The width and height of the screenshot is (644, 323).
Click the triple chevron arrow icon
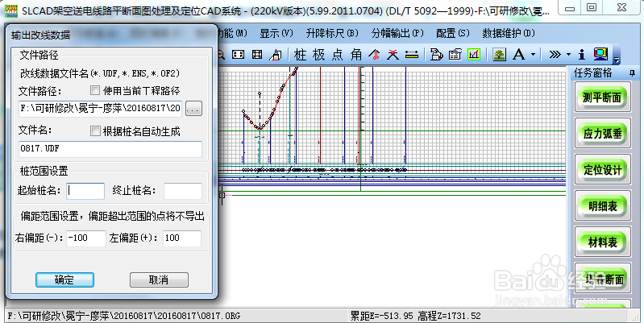click(x=555, y=54)
